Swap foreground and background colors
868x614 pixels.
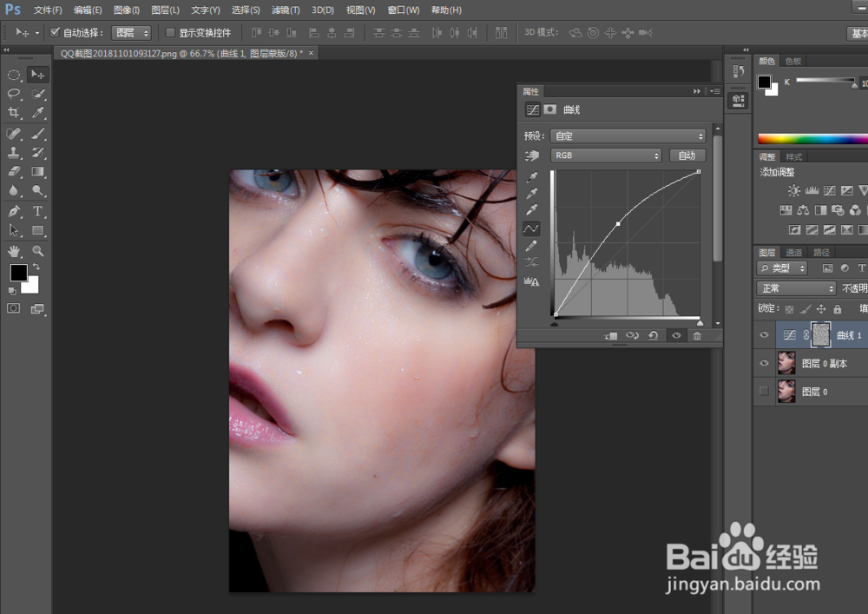point(36,267)
